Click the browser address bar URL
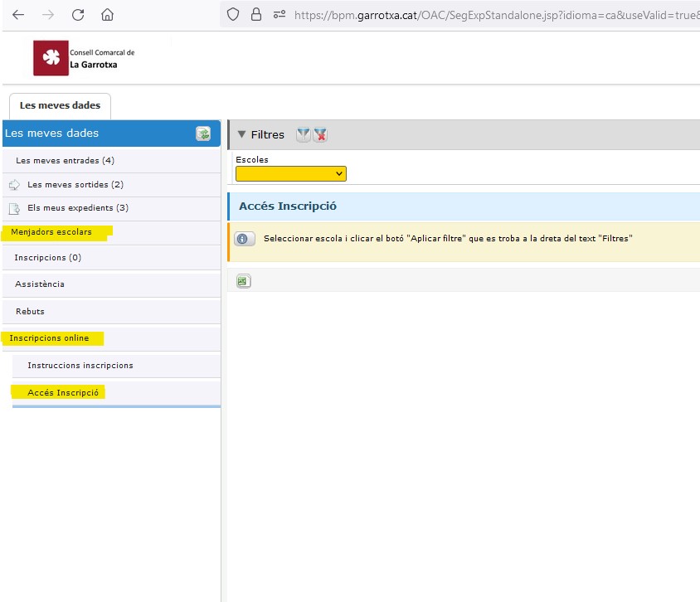Viewport: 700px width, 602px height. pyautogui.click(x=497, y=15)
